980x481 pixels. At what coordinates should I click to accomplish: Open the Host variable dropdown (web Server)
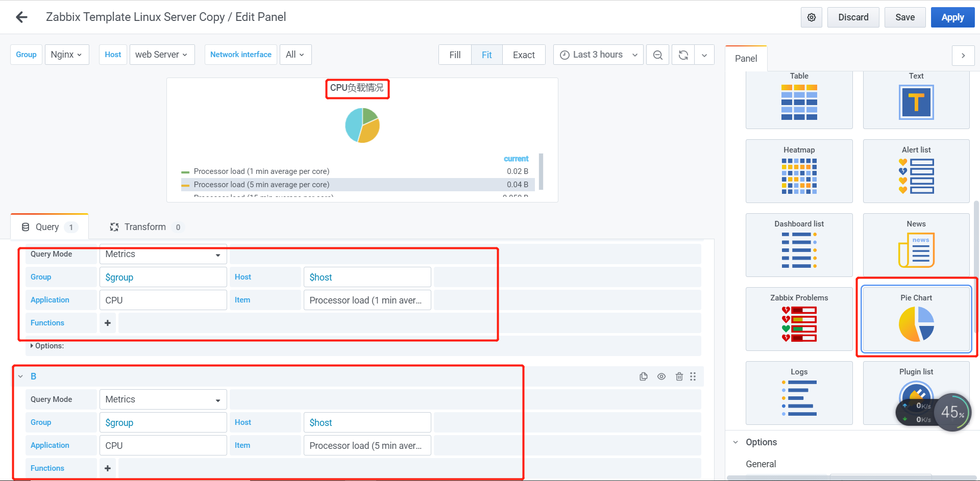coord(162,55)
